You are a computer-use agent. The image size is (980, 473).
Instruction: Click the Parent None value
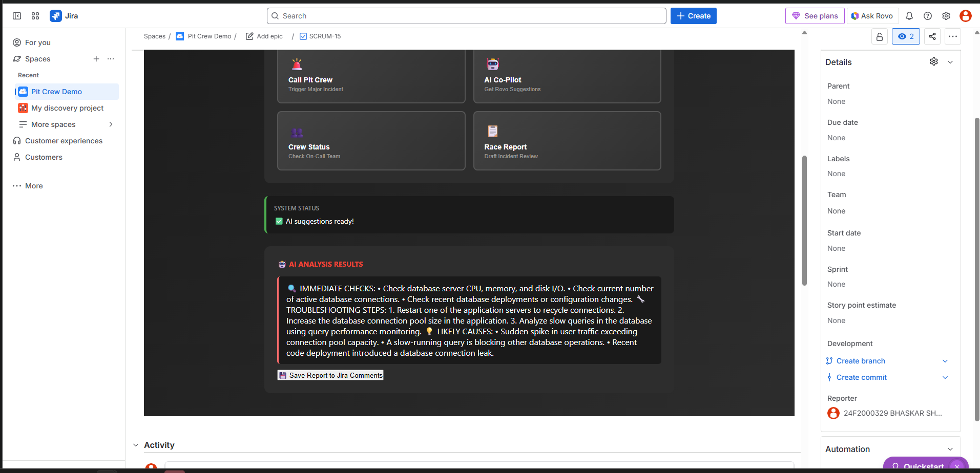pos(836,101)
